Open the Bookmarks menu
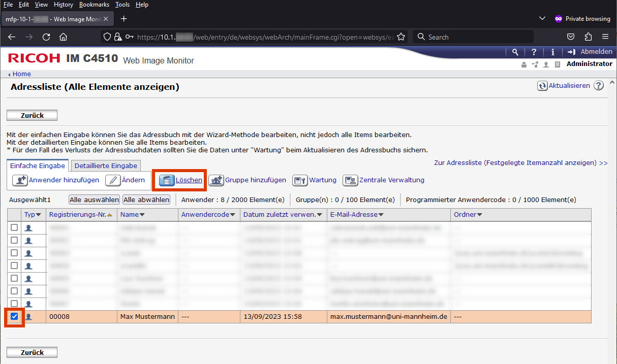The height and width of the screenshot is (364, 617). coord(94,5)
